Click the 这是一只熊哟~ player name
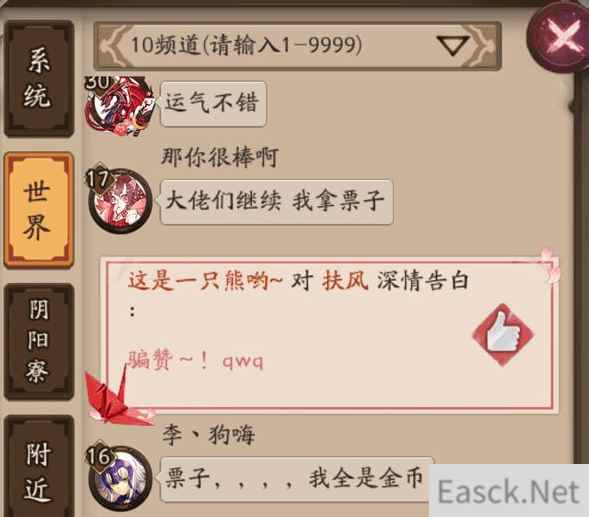Viewport: 589px width, 517px height. pyautogui.click(x=205, y=281)
